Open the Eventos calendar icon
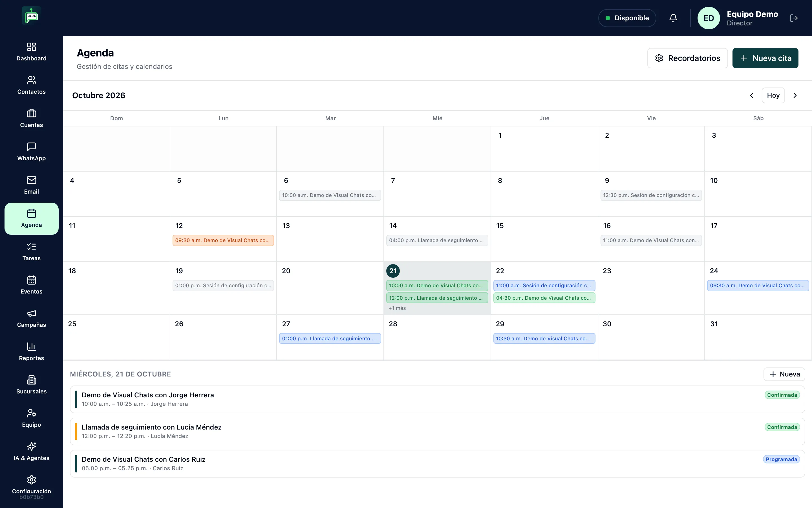 coord(32,285)
